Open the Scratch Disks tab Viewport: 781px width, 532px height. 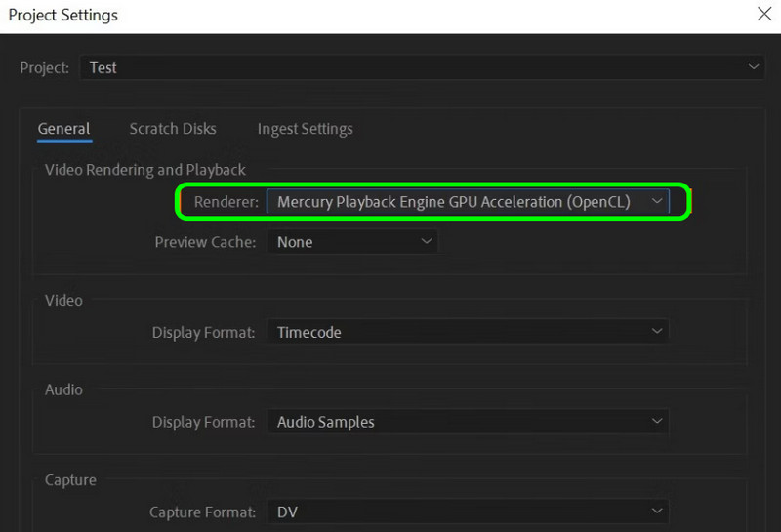[173, 129]
